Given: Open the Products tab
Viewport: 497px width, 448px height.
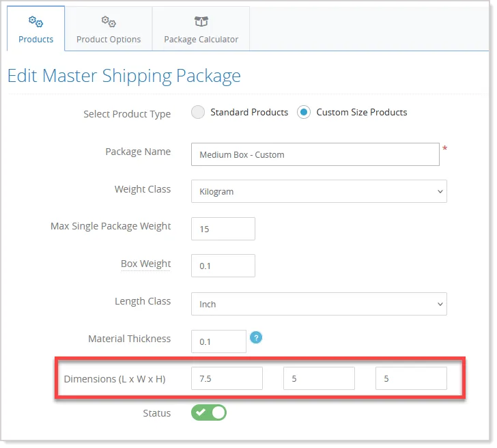Looking at the screenshot, I should (35, 29).
